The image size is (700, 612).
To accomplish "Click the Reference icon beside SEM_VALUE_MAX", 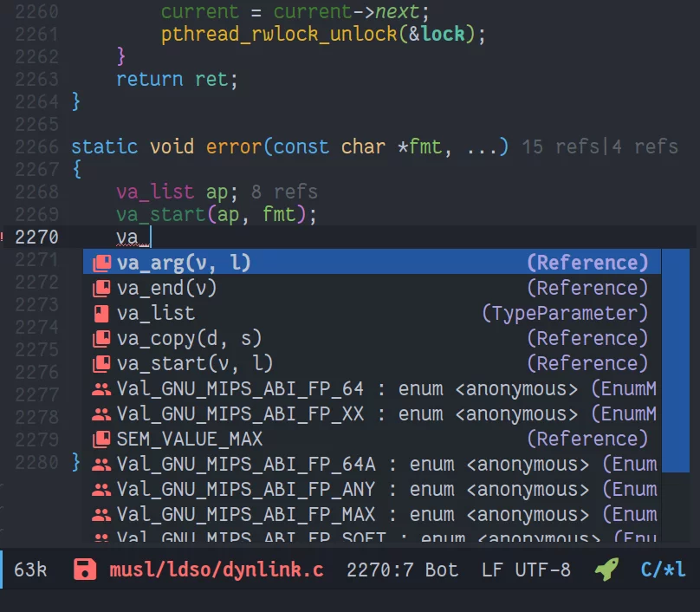I will pyautogui.click(x=103, y=439).
